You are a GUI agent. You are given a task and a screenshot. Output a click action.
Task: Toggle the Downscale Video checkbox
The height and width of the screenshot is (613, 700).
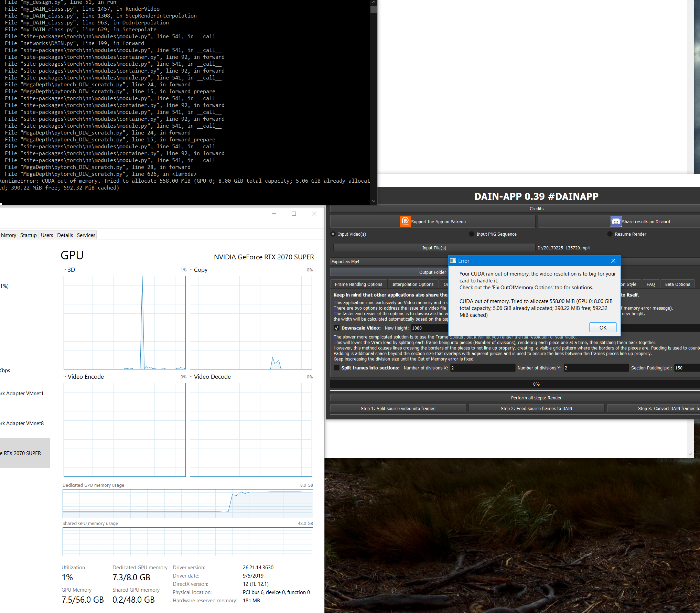coord(336,328)
